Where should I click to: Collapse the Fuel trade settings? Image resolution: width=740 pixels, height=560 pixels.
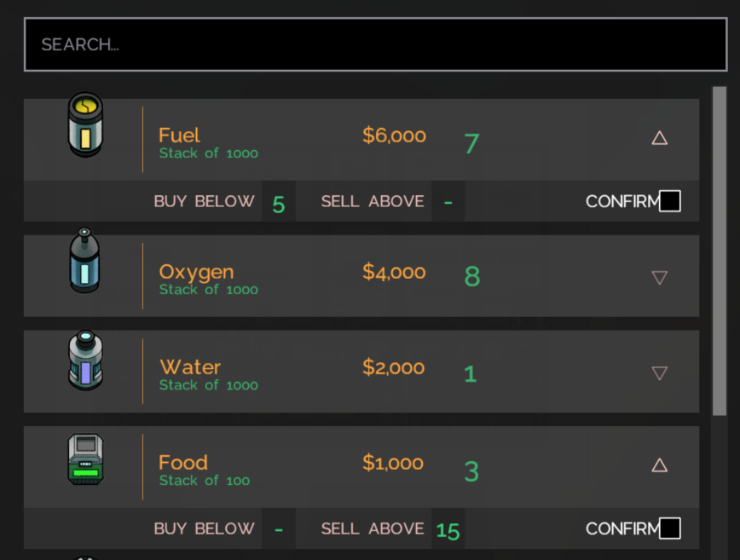point(659,138)
